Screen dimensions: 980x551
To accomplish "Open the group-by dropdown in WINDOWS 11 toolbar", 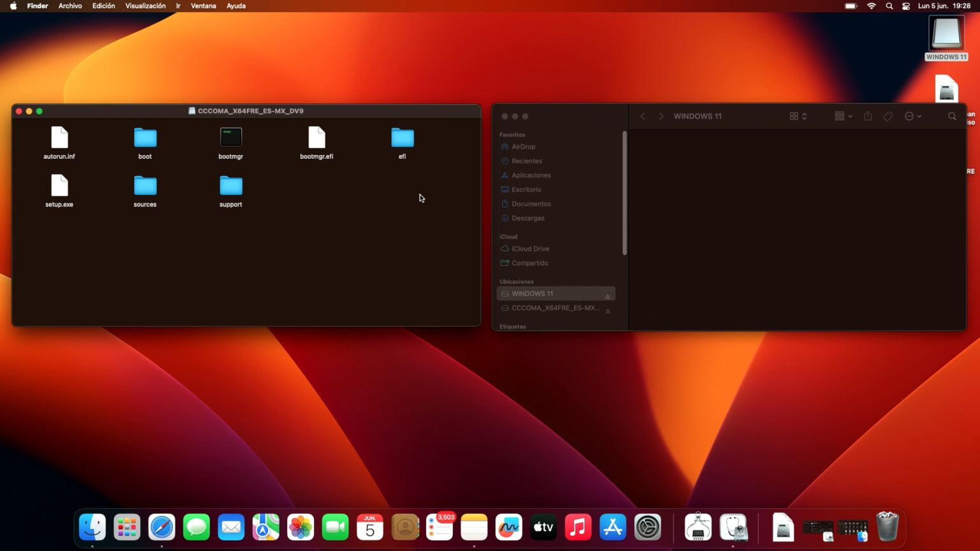I will [843, 116].
